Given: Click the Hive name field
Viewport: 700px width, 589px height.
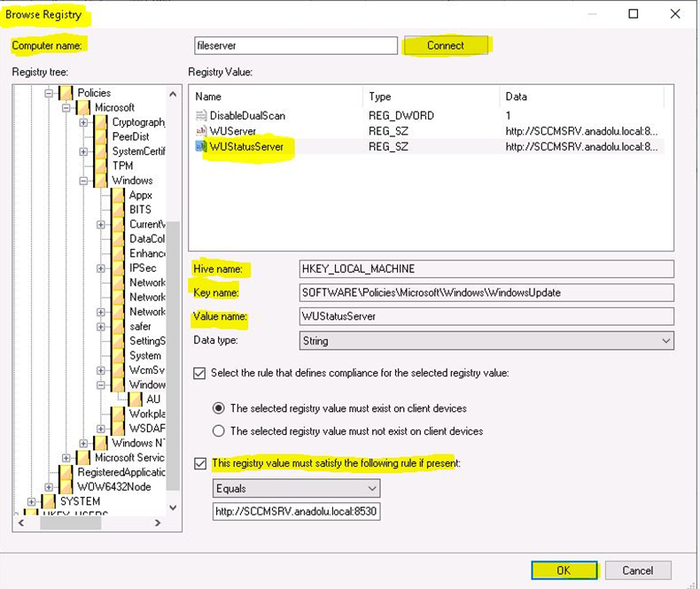Looking at the screenshot, I should (486, 269).
